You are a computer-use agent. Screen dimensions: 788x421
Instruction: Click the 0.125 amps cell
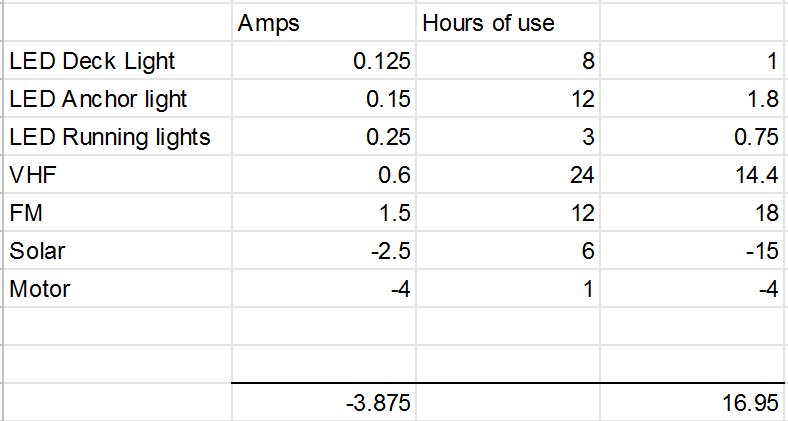pos(324,60)
